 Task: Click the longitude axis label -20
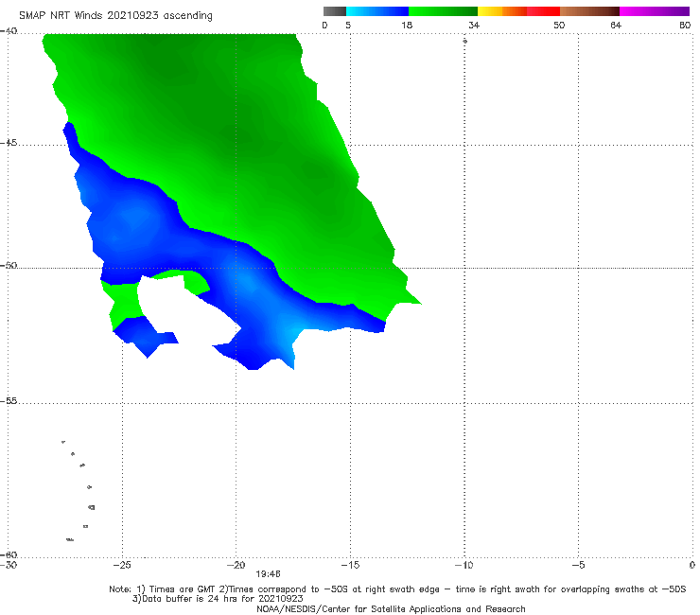(236, 565)
